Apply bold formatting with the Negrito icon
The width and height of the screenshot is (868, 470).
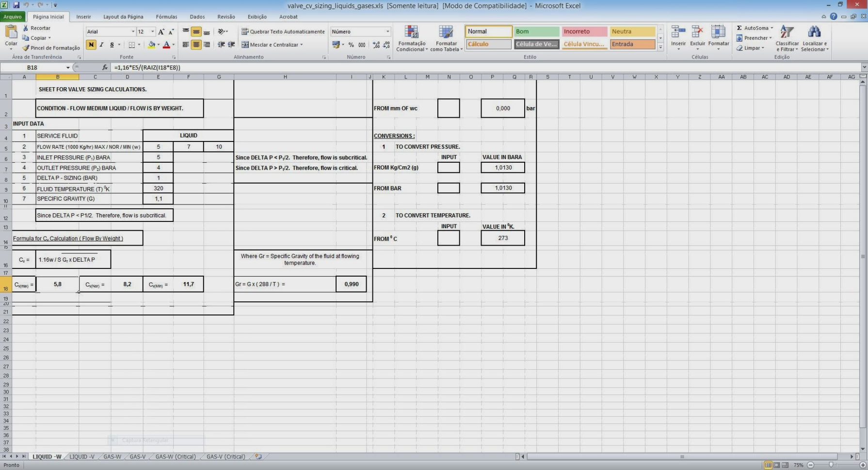(x=91, y=45)
